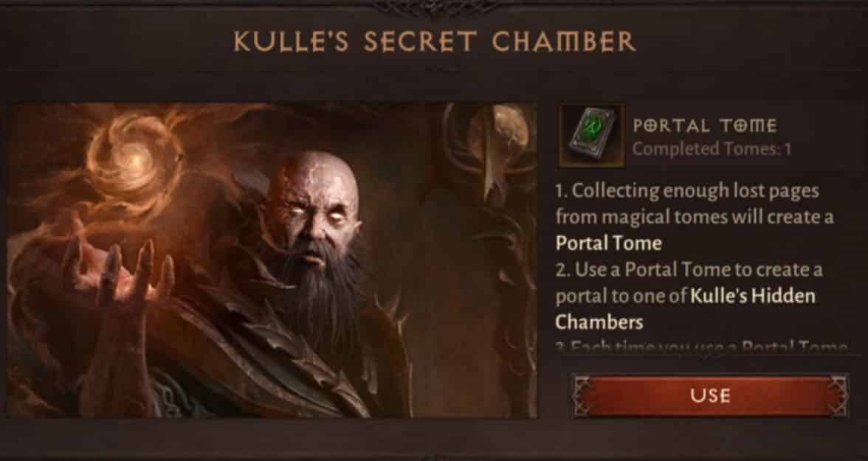Click the bold Portal Tome text in step 1
The height and width of the screenshot is (461, 868).
click(608, 243)
